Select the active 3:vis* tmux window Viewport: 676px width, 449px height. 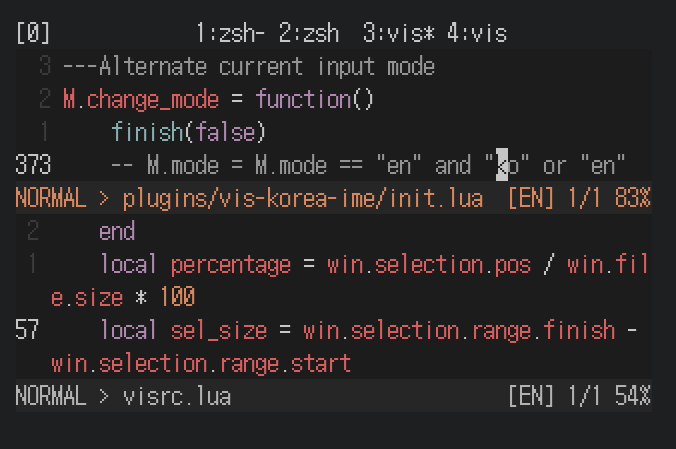click(x=398, y=33)
